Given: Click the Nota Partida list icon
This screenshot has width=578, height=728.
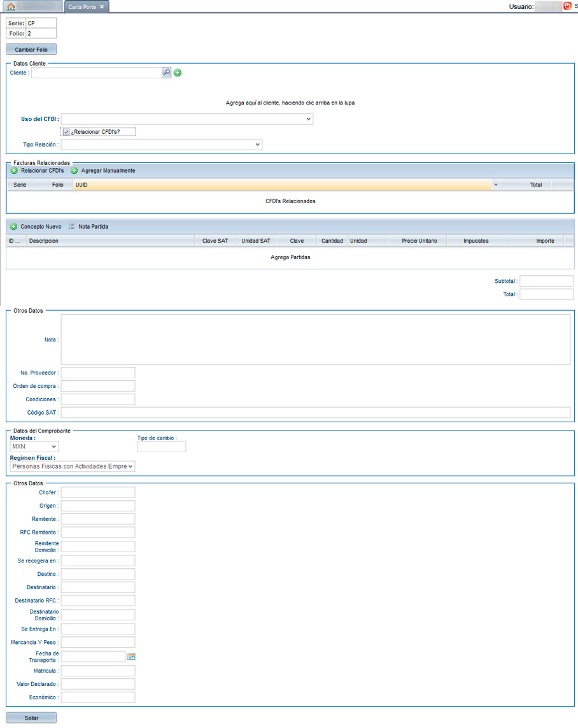Looking at the screenshot, I should click(72, 226).
